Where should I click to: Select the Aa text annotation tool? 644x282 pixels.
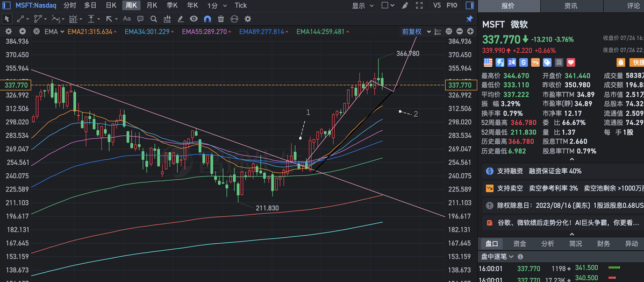click(x=127, y=18)
